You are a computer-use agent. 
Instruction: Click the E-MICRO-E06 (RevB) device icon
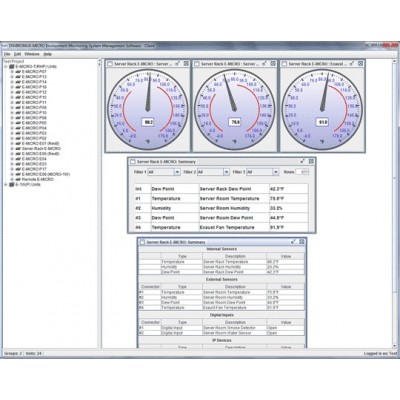coord(18,154)
